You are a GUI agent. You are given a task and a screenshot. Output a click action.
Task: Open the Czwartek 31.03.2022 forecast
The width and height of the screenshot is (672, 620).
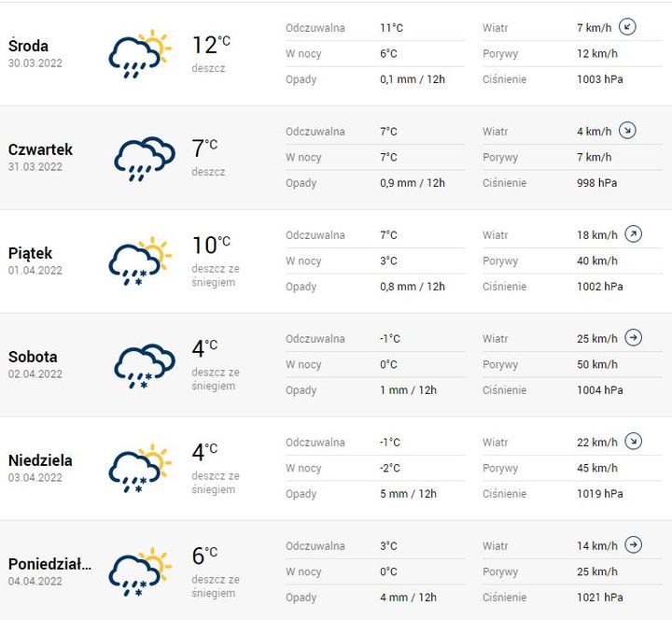[336, 158]
